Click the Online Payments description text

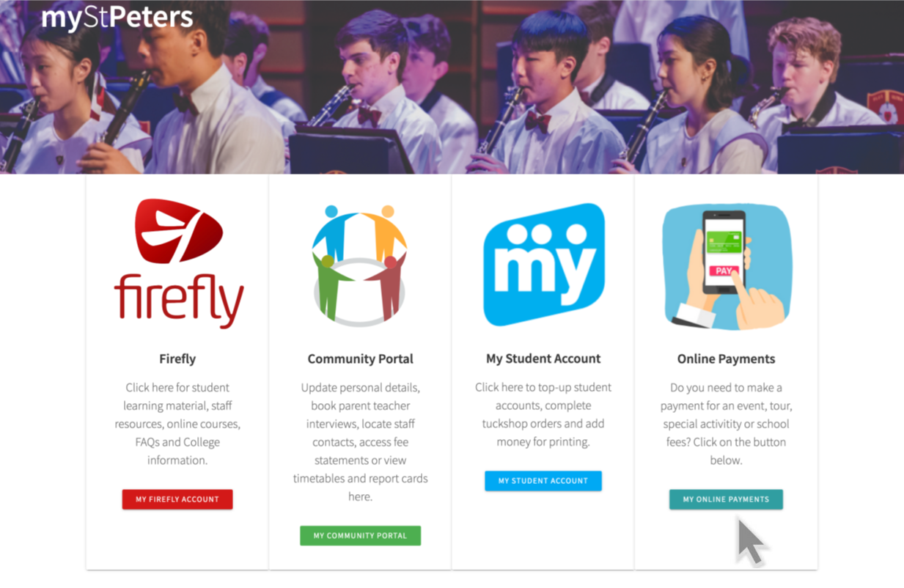click(x=726, y=424)
